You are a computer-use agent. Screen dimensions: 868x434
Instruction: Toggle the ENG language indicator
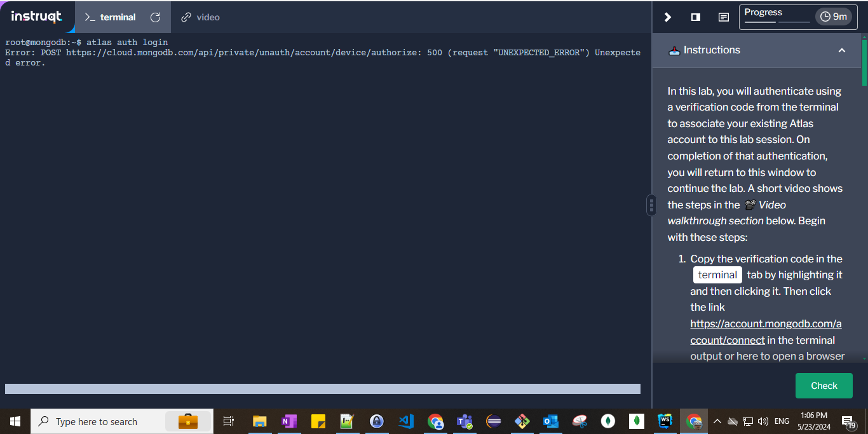[782, 421]
